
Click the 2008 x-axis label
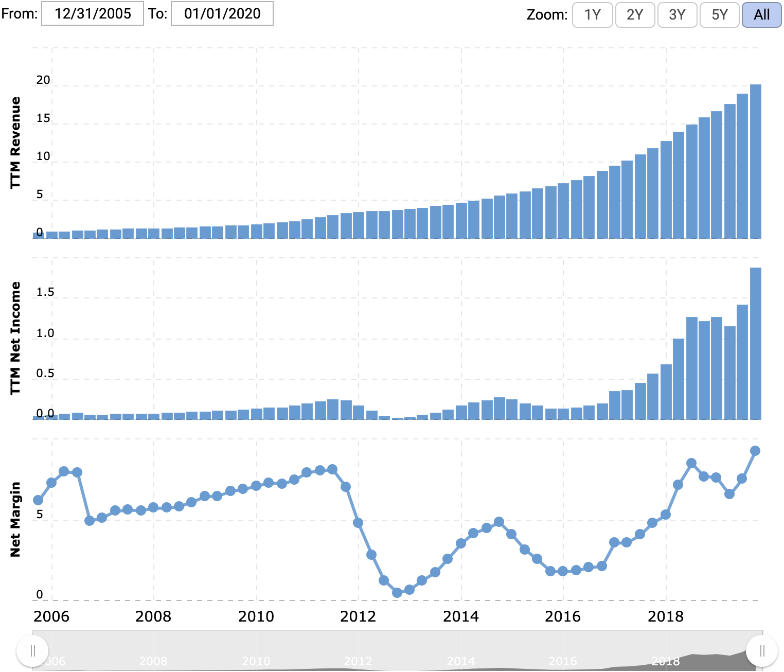pyautogui.click(x=153, y=616)
